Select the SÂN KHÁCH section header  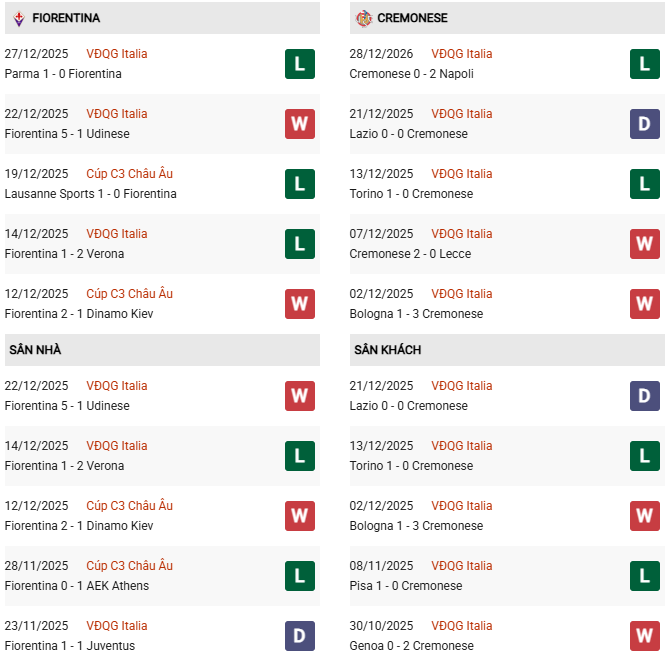point(387,350)
